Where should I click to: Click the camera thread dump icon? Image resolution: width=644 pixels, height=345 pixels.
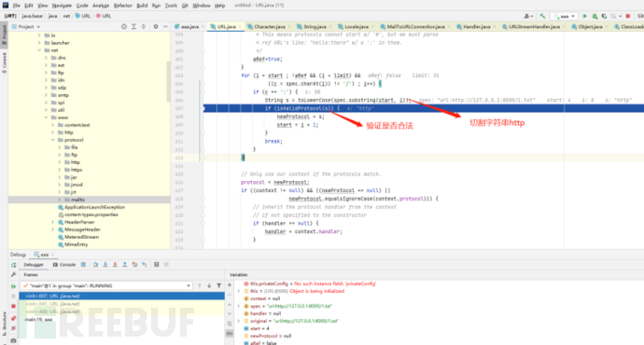pos(14,340)
